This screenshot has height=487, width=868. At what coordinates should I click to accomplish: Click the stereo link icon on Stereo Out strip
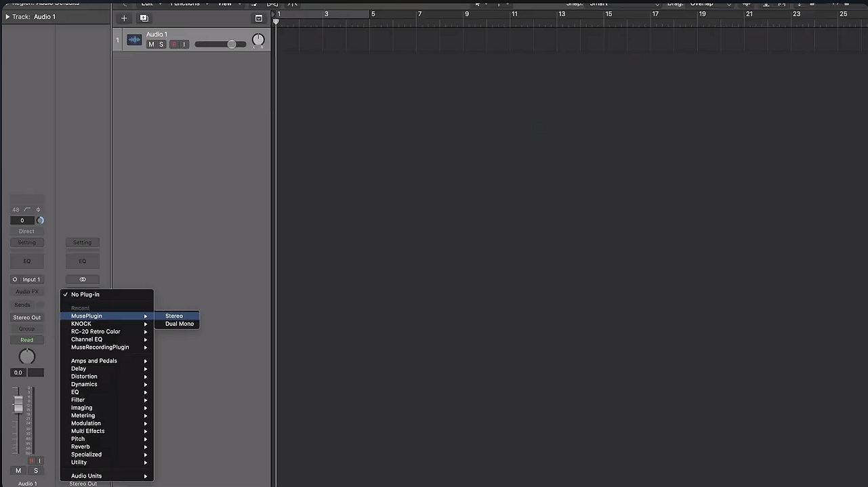point(83,279)
